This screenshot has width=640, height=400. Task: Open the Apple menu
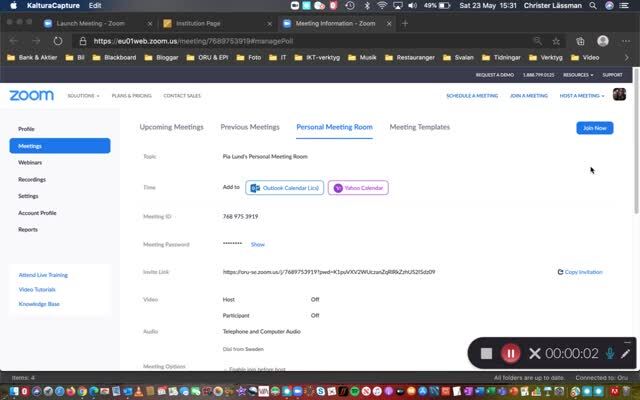13,6
